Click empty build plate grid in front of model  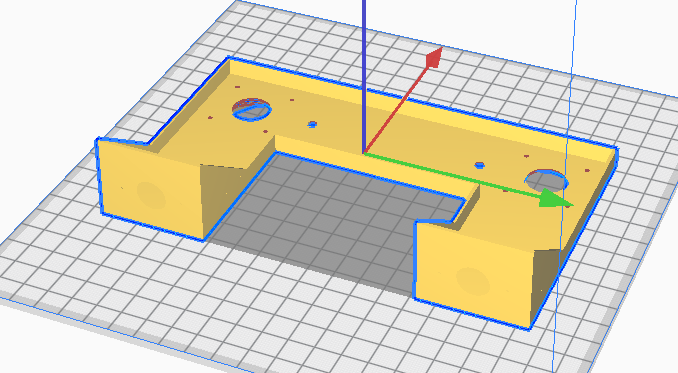coord(259,320)
